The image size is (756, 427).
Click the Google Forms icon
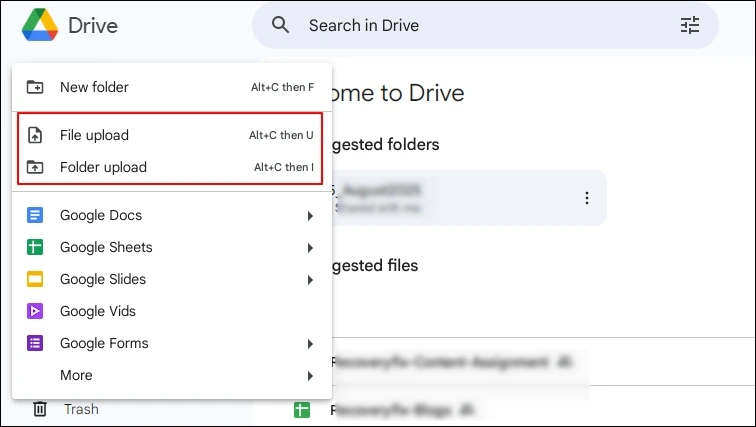coord(35,343)
